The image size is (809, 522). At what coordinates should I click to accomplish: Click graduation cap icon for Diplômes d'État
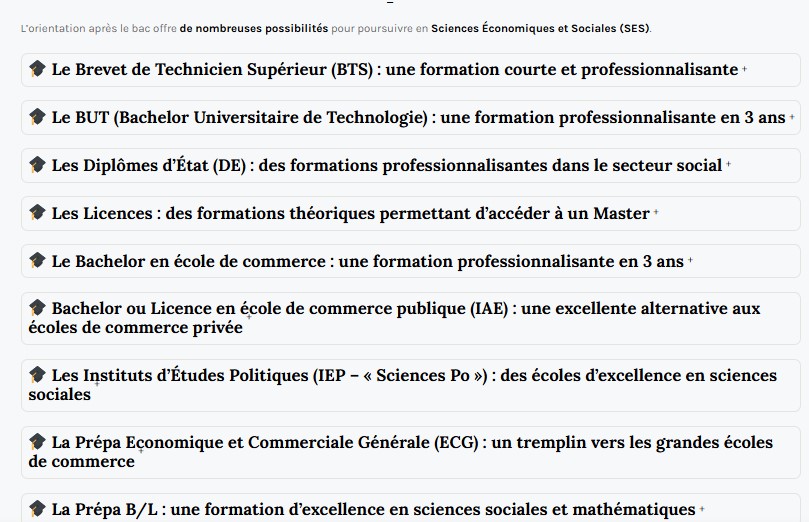[x=37, y=165]
